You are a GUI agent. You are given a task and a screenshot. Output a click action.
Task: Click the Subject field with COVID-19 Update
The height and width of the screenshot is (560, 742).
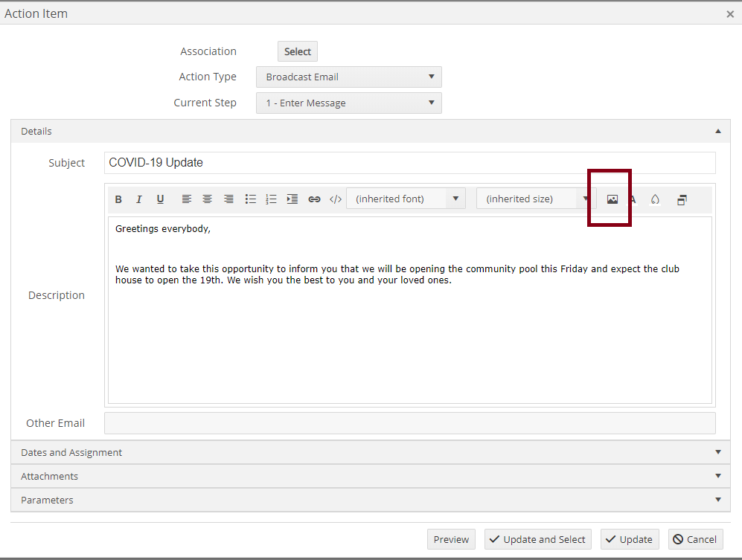410,163
